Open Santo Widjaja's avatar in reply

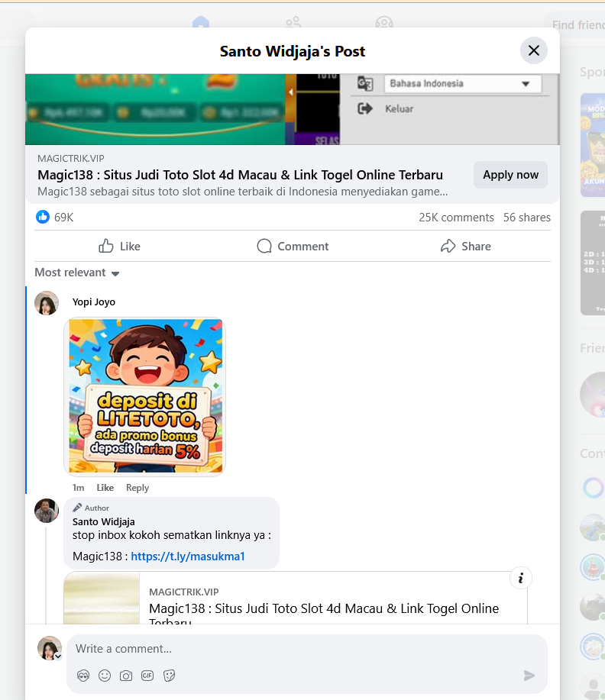pyautogui.click(x=47, y=511)
